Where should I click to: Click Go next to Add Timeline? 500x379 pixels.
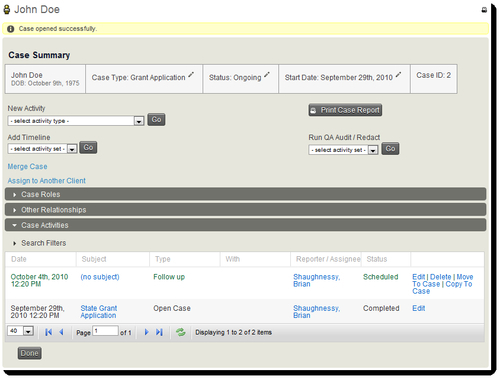click(x=88, y=147)
